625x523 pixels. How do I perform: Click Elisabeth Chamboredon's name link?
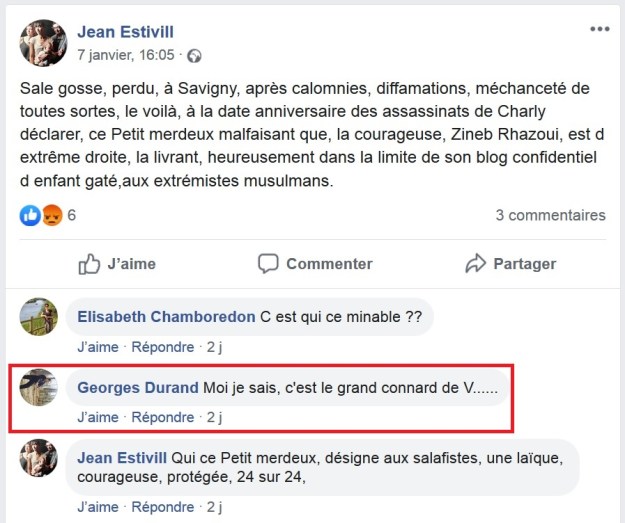tap(166, 317)
